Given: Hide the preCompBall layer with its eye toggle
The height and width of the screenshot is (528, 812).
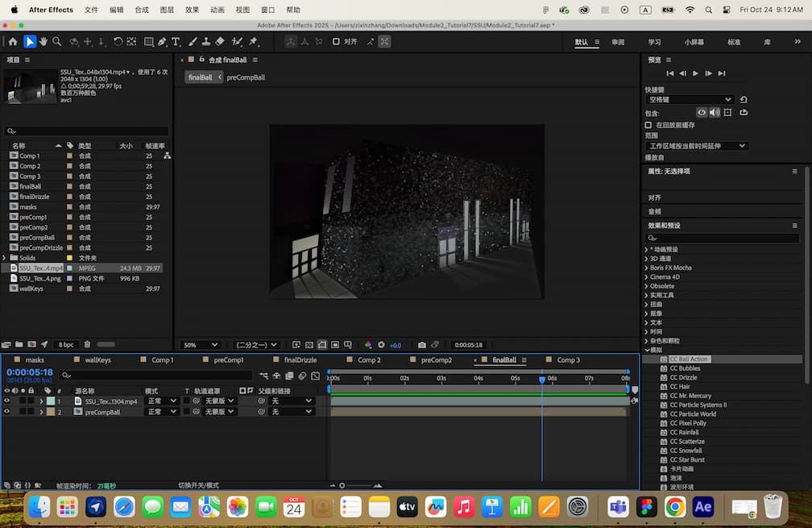Looking at the screenshot, I should click(7, 411).
